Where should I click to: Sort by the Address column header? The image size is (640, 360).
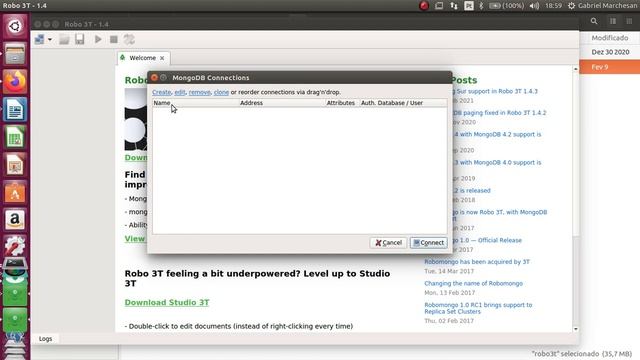pyautogui.click(x=282, y=103)
